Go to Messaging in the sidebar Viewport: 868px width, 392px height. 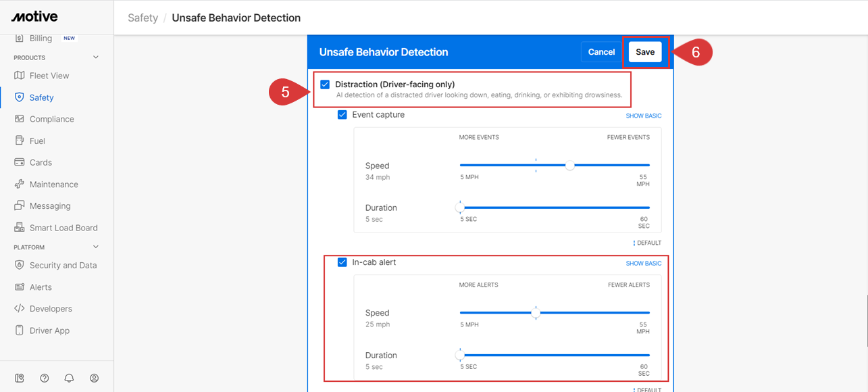point(49,206)
